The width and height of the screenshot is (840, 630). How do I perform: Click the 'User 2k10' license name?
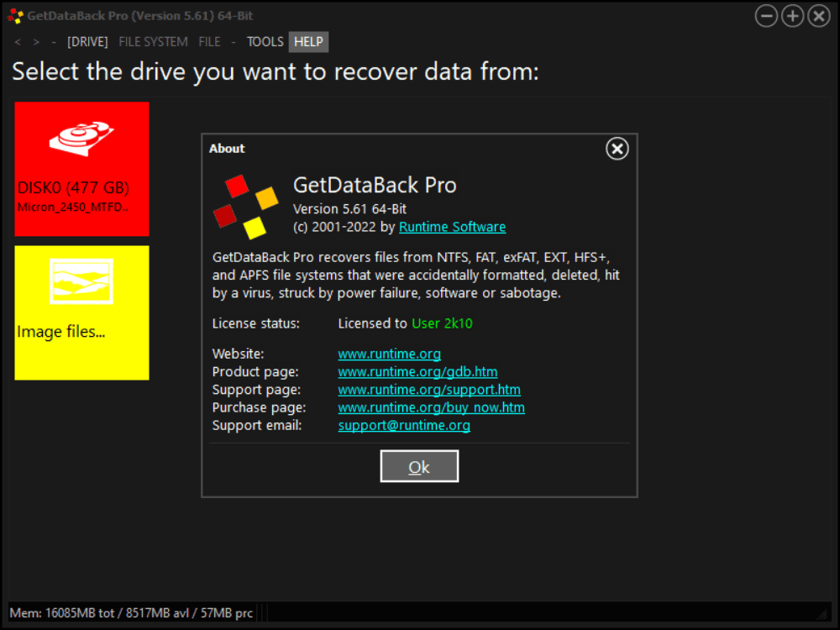tap(442, 323)
